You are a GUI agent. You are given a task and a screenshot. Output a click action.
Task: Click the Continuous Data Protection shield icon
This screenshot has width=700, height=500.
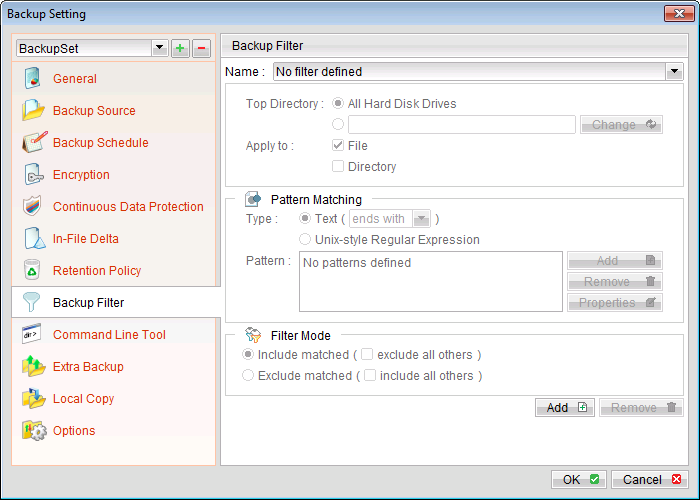32,206
